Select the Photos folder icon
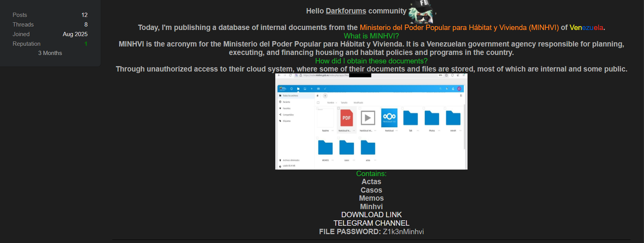This screenshot has height=243, width=644. [x=432, y=118]
